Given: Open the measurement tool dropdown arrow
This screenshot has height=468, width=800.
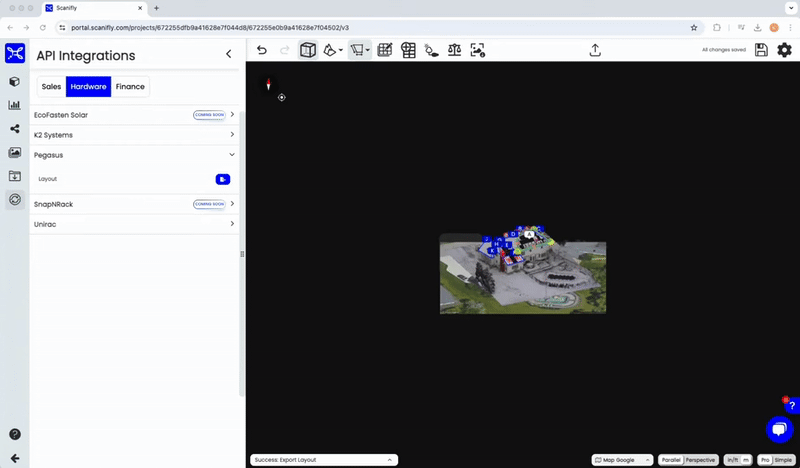Looking at the screenshot, I should [368, 51].
